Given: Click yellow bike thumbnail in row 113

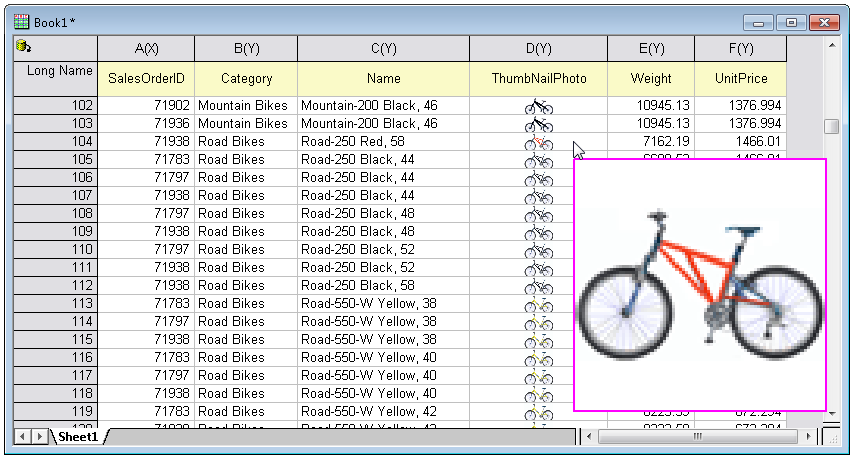Looking at the screenshot, I should click(538, 304).
